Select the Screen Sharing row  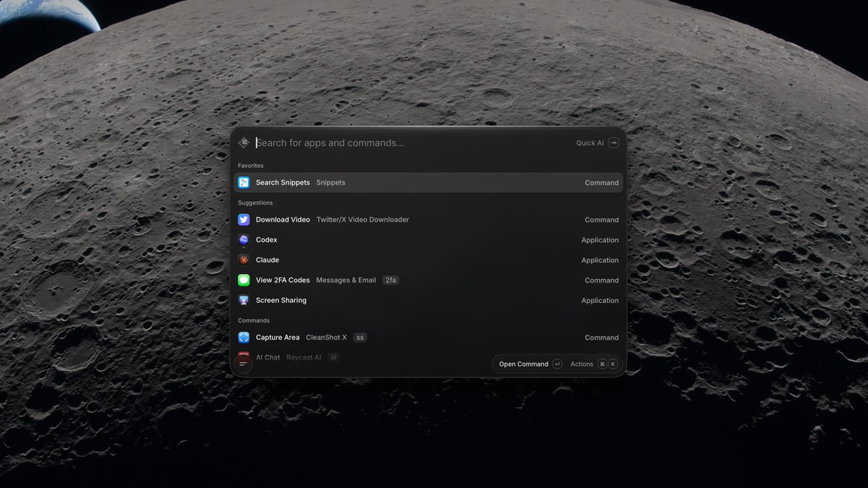point(428,301)
